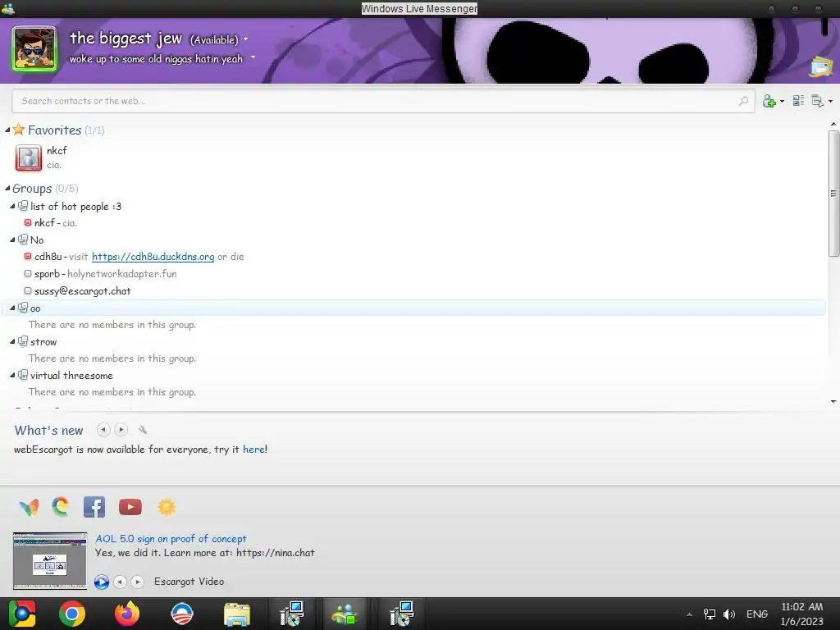This screenshot has height=630, width=840.
Task: Open the weather sun icon
Action: pos(166,507)
